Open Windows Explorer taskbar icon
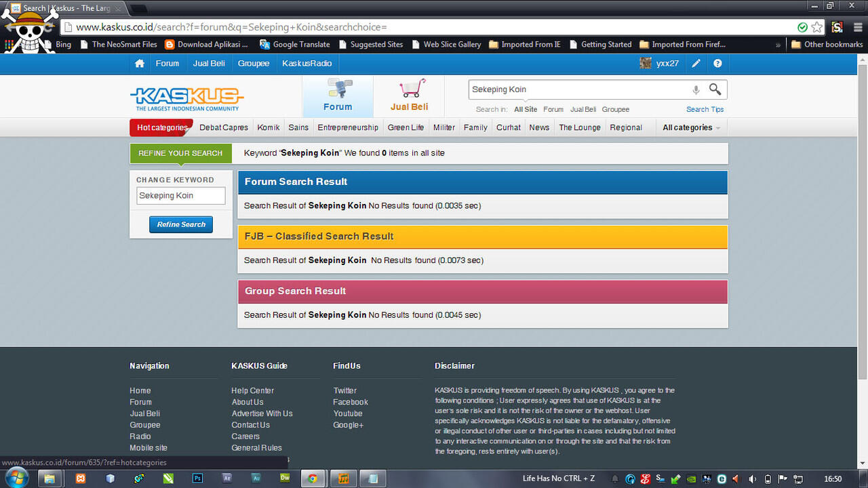868x488 pixels. pos(49,479)
